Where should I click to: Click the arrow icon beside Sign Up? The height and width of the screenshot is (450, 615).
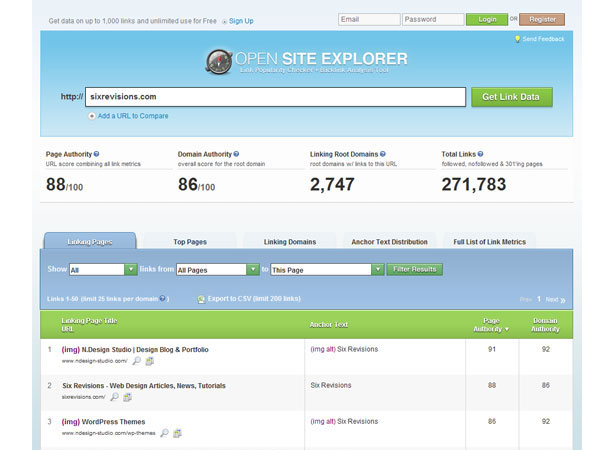(x=224, y=22)
